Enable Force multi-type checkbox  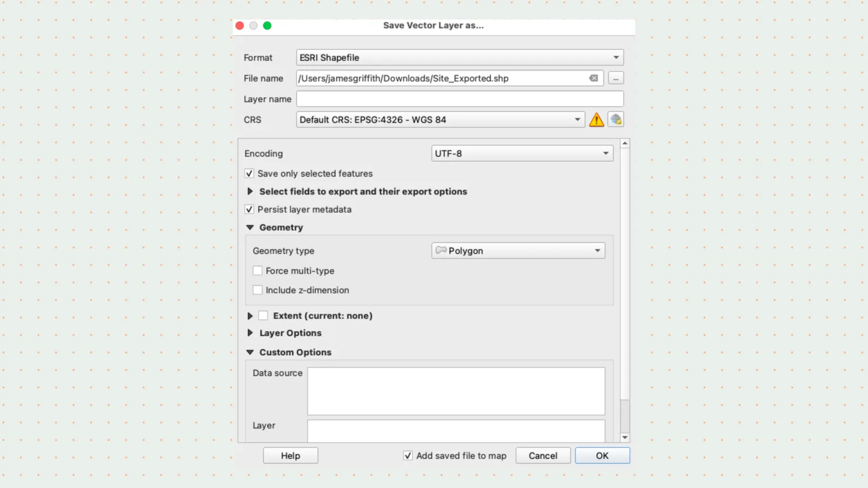(258, 271)
